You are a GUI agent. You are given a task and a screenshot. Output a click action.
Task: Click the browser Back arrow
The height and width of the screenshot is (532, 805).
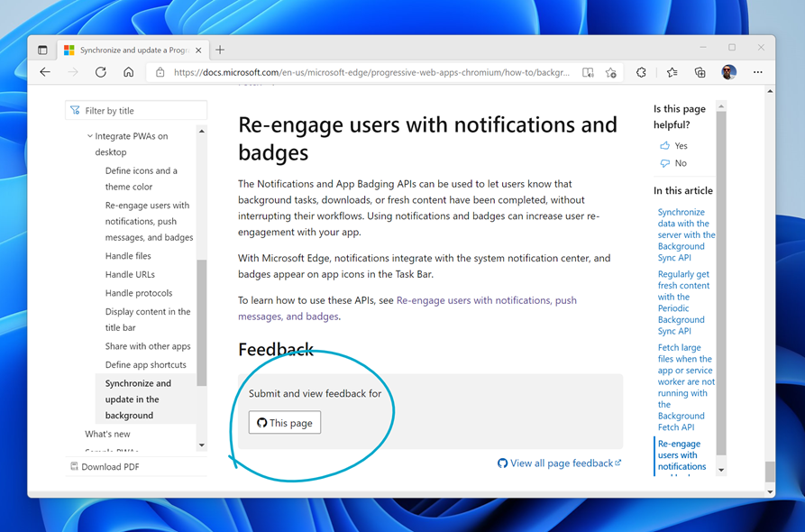(45, 72)
